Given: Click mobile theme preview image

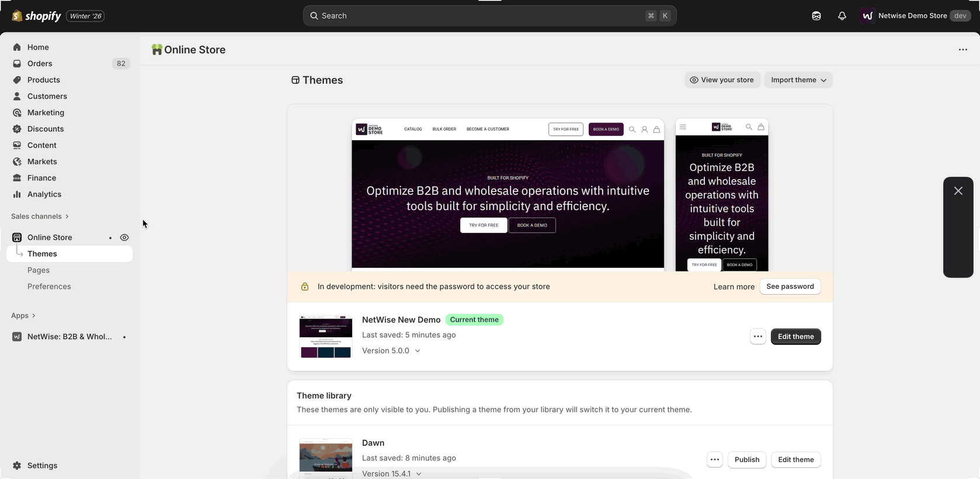Looking at the screenshot, I should [722, 195].
